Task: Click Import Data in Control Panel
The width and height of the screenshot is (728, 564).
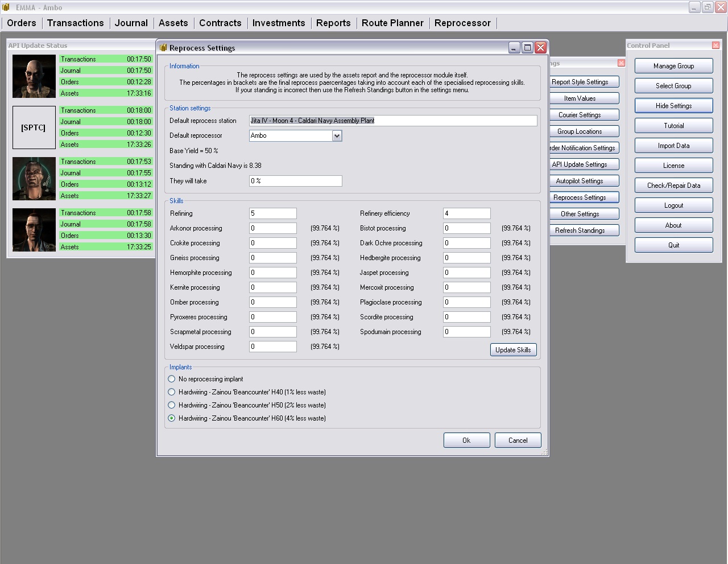Action: point(673,146)
